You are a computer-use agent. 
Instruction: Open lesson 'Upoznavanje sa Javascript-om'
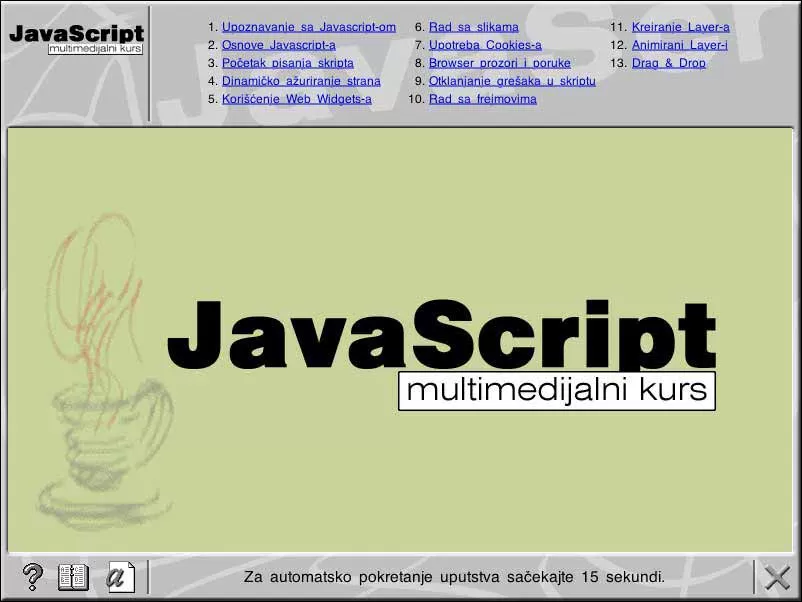[x=307, y=27]
